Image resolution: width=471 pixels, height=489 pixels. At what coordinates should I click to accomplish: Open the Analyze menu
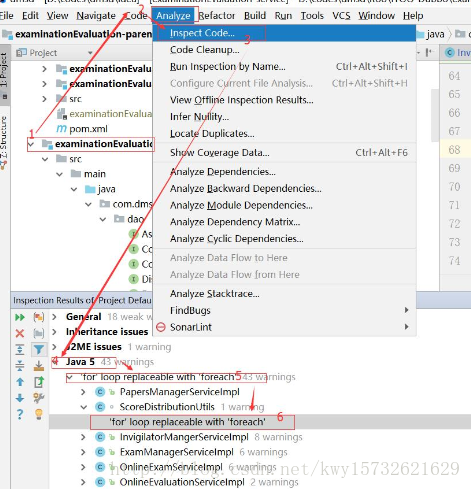pyautogui.click(x=173, y=16)
